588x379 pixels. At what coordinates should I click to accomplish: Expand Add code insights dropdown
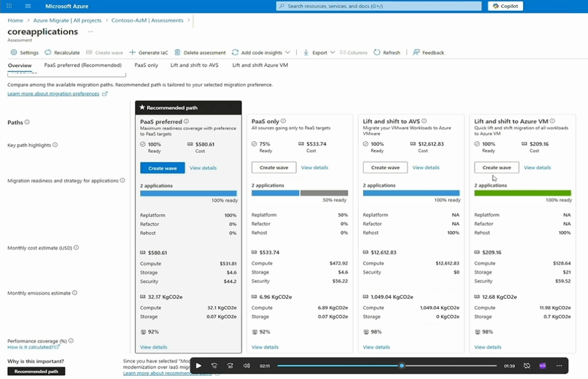tap(287, 52)
